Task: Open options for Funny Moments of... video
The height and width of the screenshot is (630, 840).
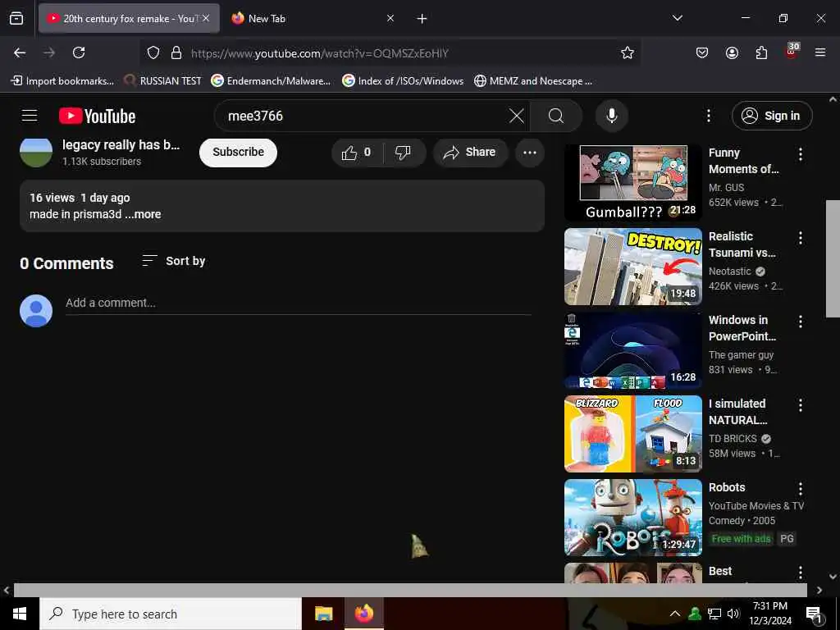Action: 801,154
